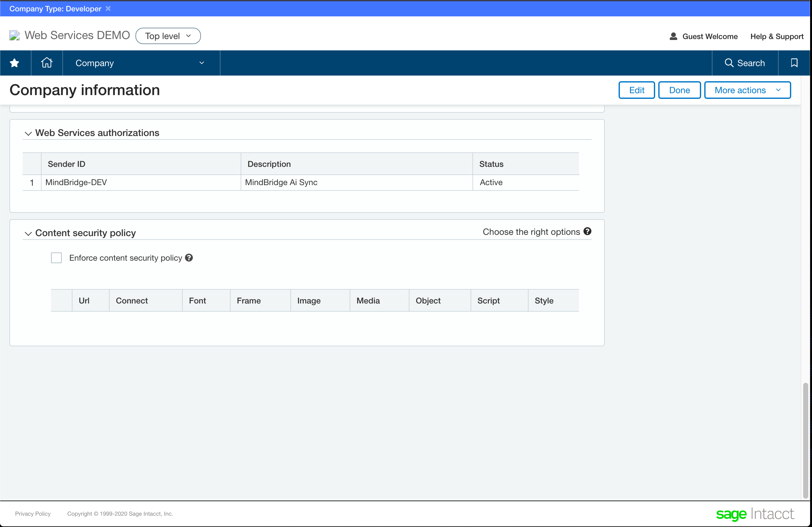The height and width of the screenshot is (527, 812).
Task: Click the Guest Welcome user icon
Action: click(673, 36)
